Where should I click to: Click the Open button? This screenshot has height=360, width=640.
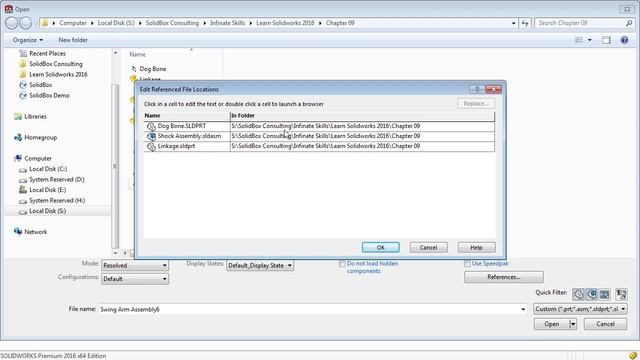point(552,324)
